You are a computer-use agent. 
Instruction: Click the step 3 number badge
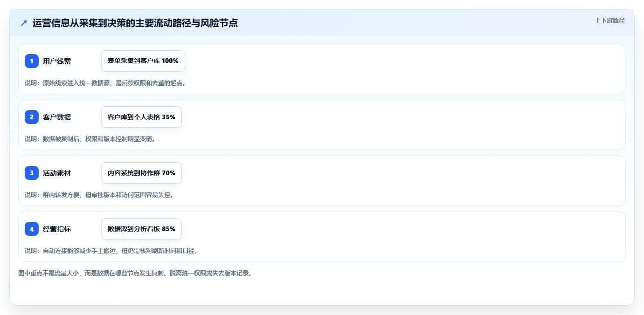(32, 173)
